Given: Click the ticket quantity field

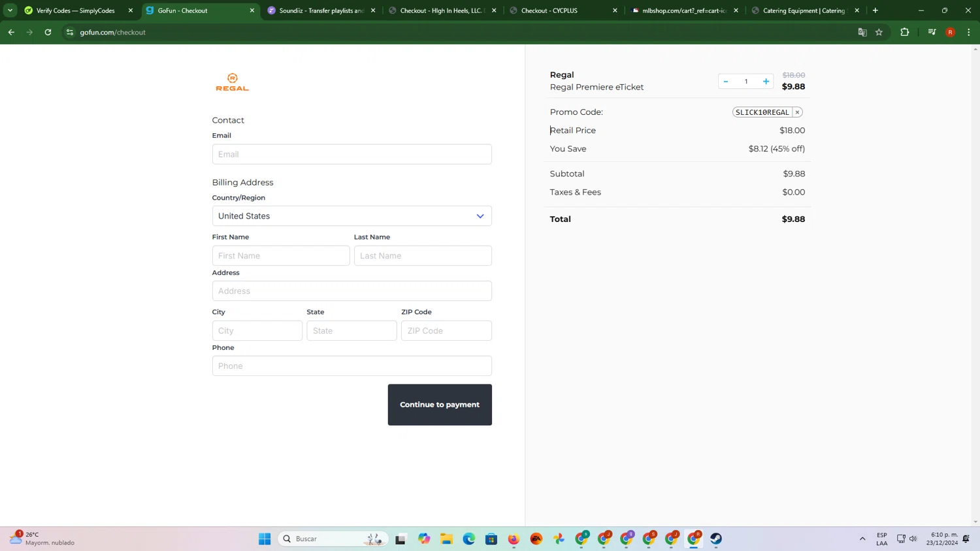Looking at the screenshot, I should click(745, 82).
